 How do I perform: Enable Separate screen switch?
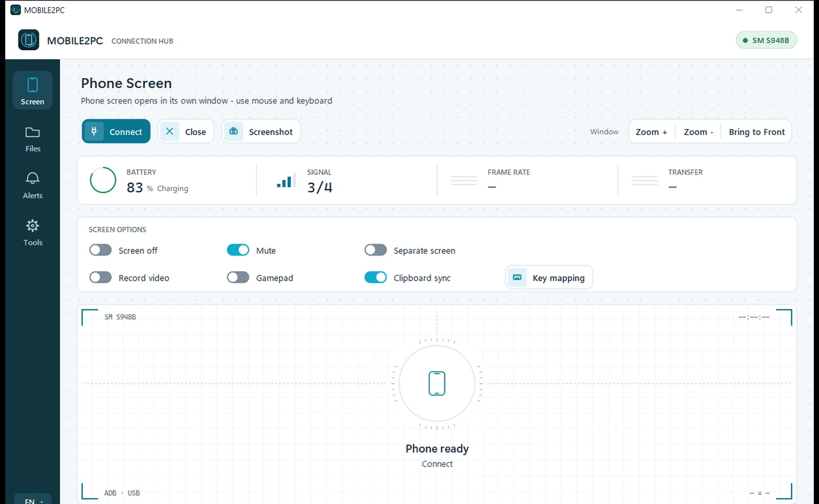pyautogui.click(x=376, y=250)
